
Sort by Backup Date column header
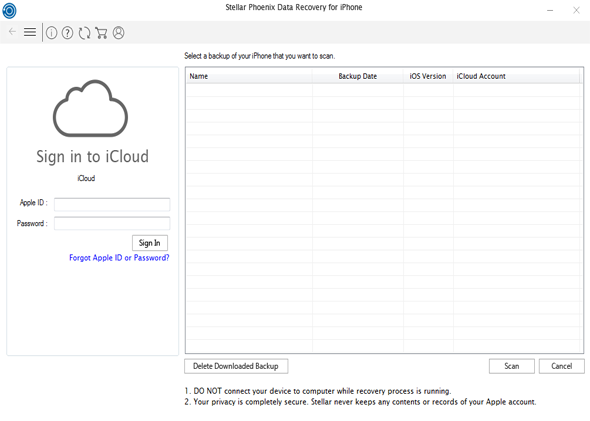[357, 76]
